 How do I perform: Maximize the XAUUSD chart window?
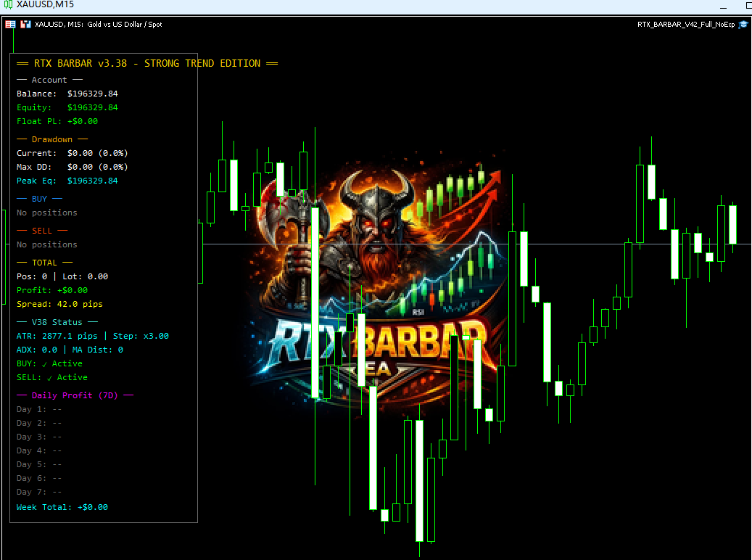(x=747, y=5)
